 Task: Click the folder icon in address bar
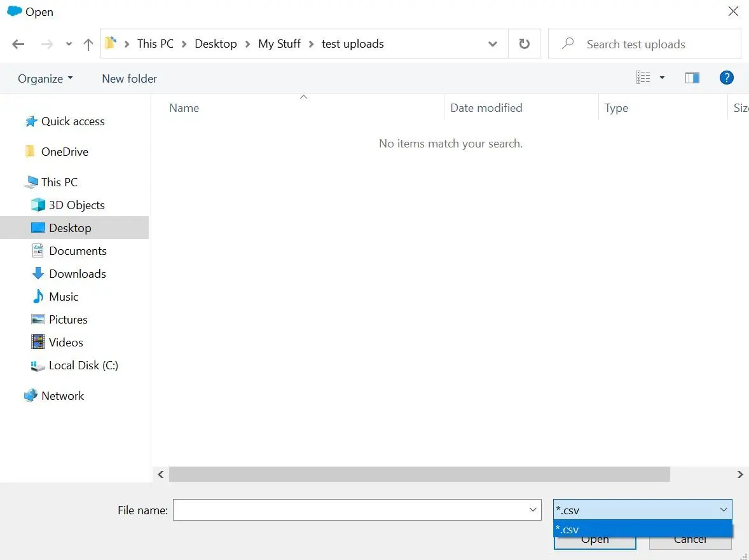point(111,43)
